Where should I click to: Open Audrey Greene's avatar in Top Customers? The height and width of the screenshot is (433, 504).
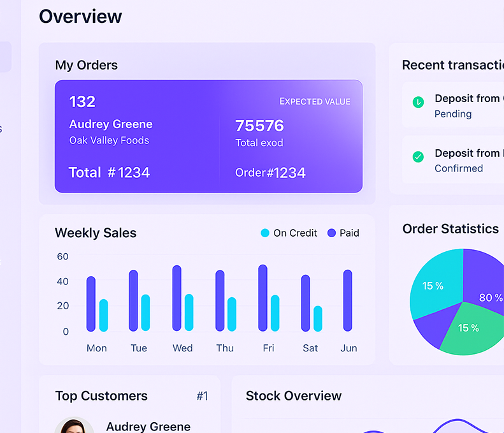point(74,426)
